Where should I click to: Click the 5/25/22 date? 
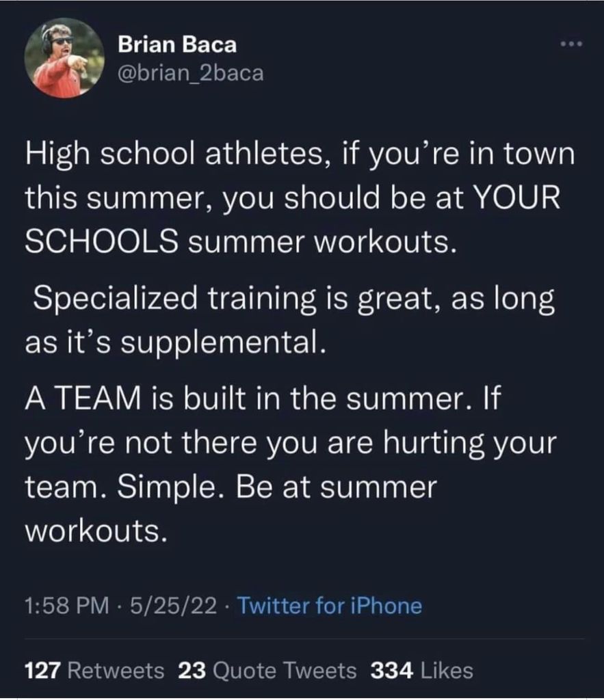(173, 606)
